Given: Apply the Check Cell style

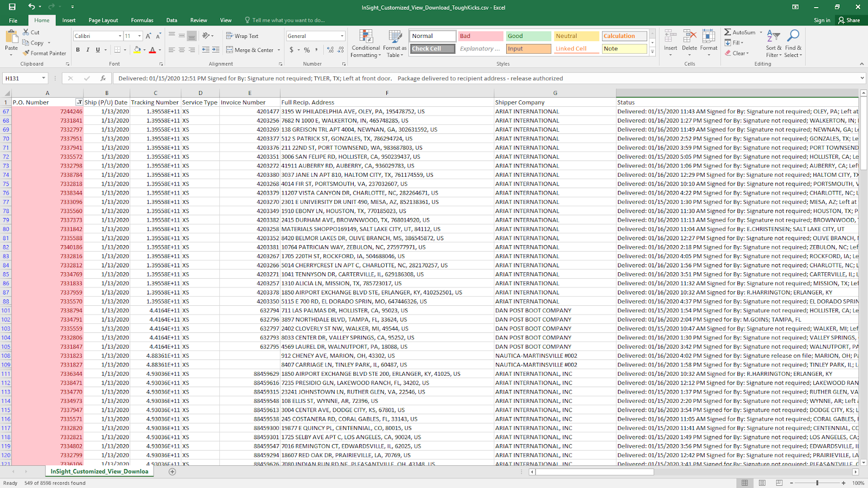Looking at the screenshot, I should pyautogui.click(x=432, y=49).
